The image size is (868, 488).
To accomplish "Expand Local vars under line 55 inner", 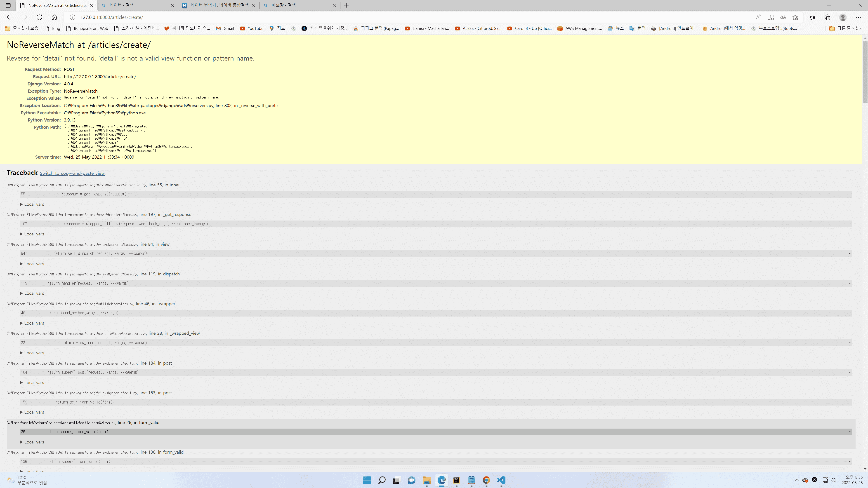I will (32, 204).
